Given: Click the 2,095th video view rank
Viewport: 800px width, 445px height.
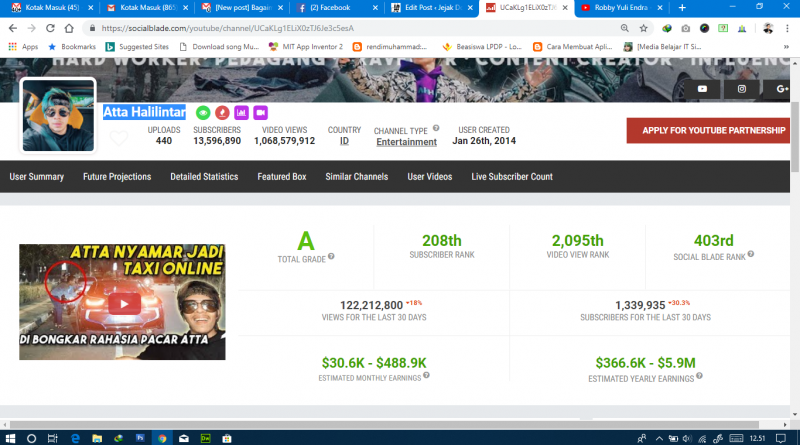Looking at the screenshot, I should click(578, 240).
